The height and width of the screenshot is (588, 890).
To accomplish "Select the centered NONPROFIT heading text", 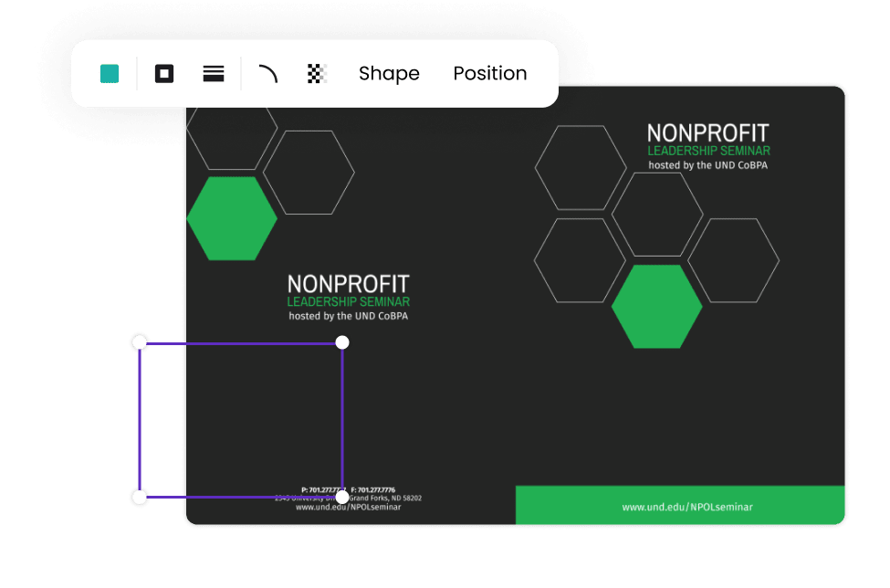I will pos(349,284).
